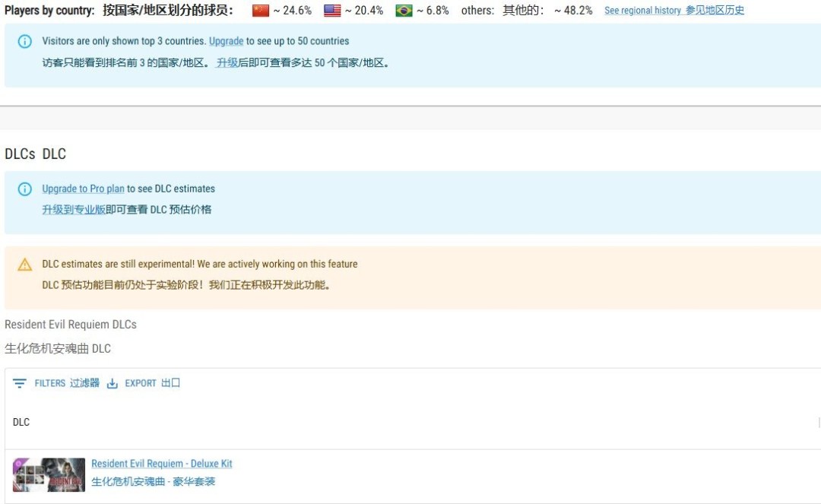The image size is (821, 504).
Task: Click the China flag icon
Action: point(261,10)
